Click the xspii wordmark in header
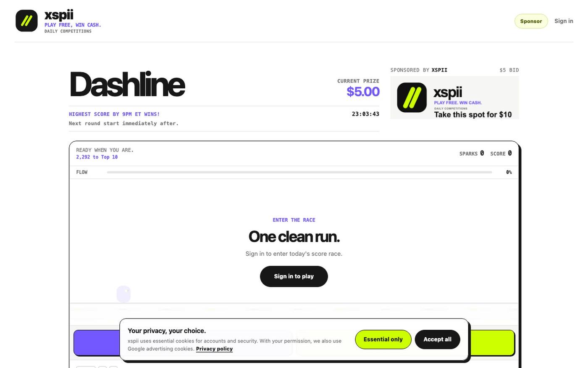Viewport: 588px width, 368px height. 59,15
